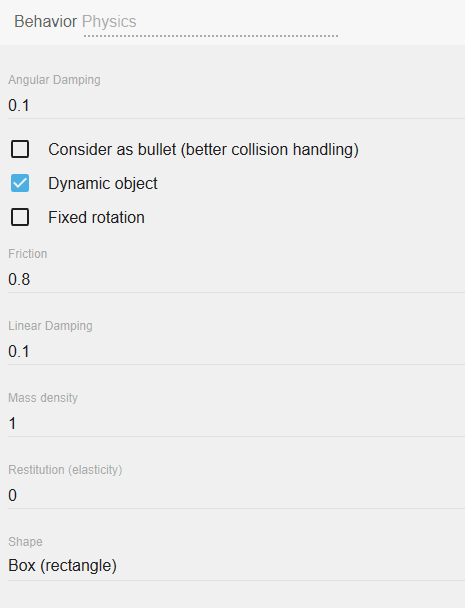
Task: Select the Friction value field showing 0.8
Action: [236, 279]
